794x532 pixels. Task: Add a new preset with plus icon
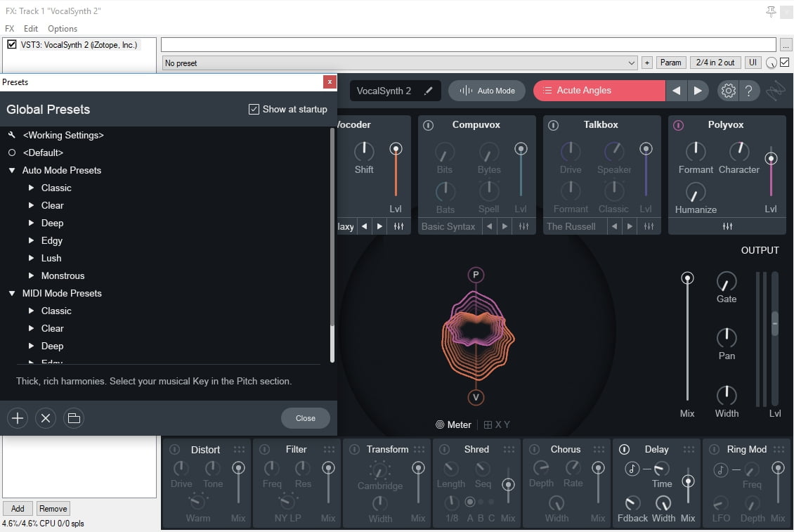click(18, 418)
